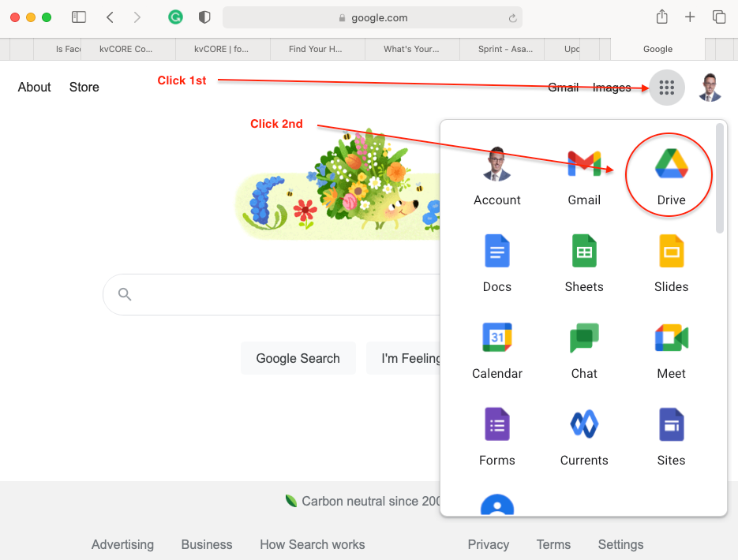Open Calendar from the apps panel
The image size is (738, 560).
click(x=497, y=350)
